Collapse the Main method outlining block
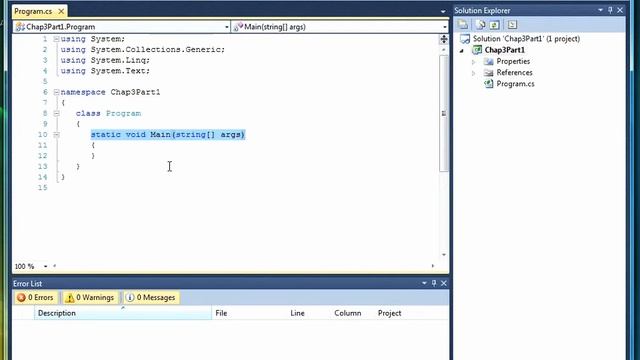This screenshot has height=360, width=640. click(x=56, y=135)
